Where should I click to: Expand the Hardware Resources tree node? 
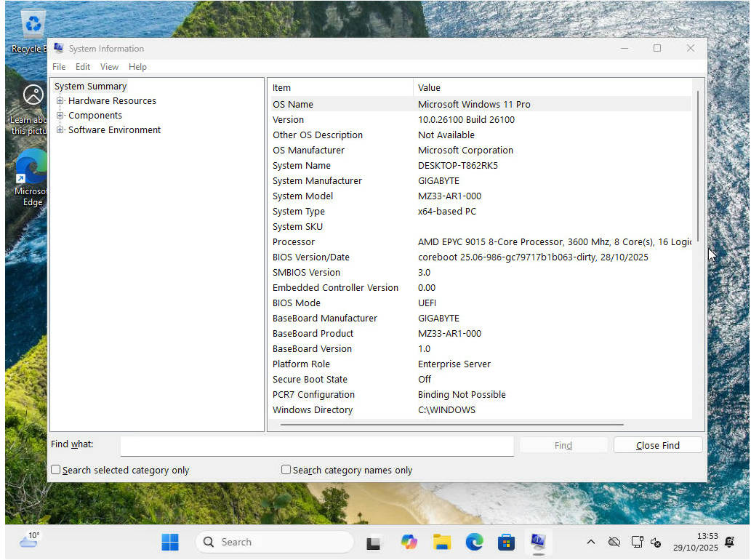coord(61,100)
